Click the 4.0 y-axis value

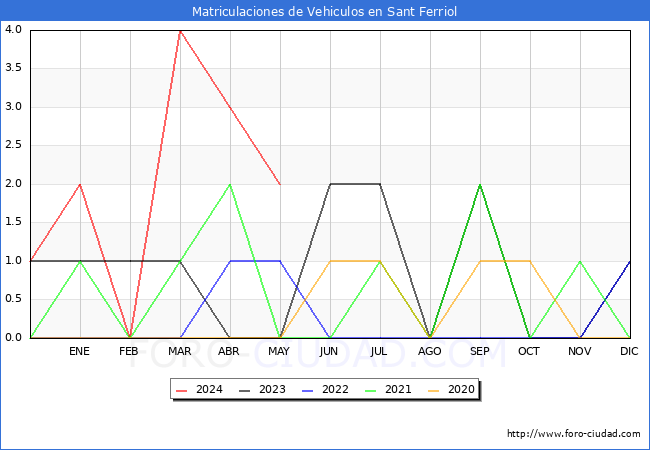pyautogui.click(x=13, y=29)
